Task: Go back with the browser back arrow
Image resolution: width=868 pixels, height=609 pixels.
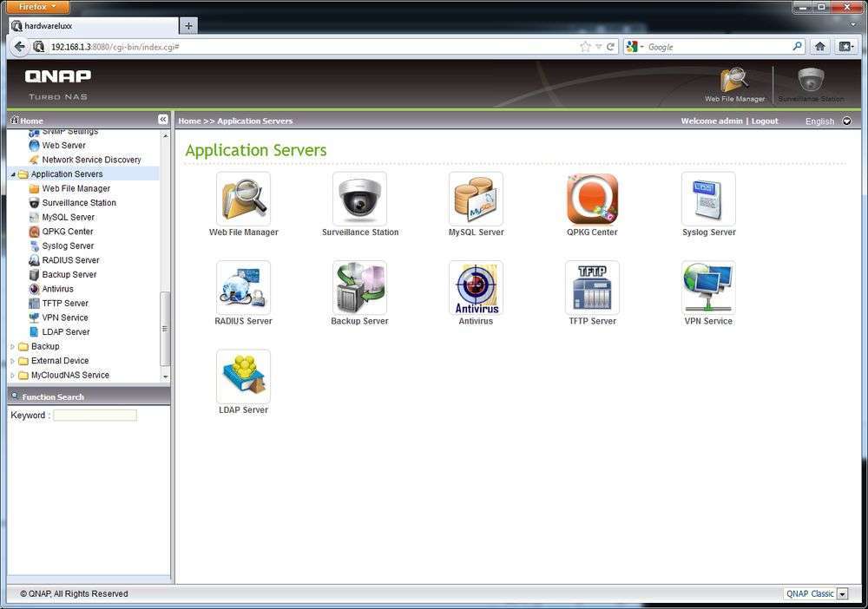Action: pos(20,47)
